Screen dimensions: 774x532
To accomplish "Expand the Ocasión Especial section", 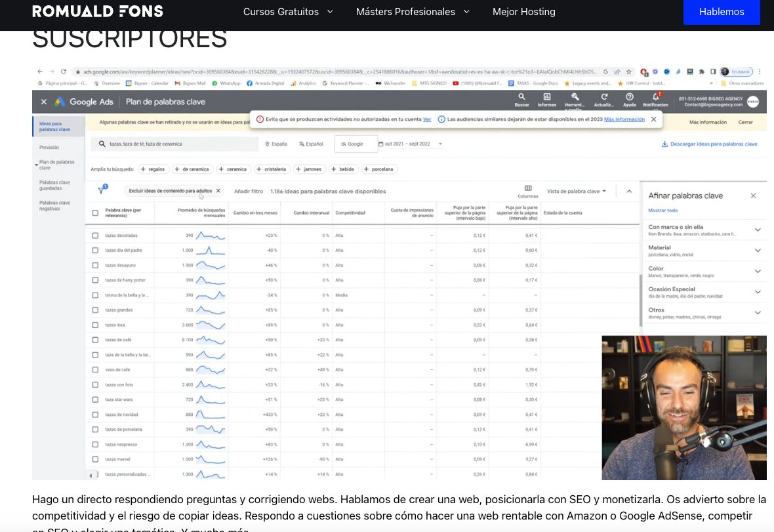I will (x=758, y=292).
